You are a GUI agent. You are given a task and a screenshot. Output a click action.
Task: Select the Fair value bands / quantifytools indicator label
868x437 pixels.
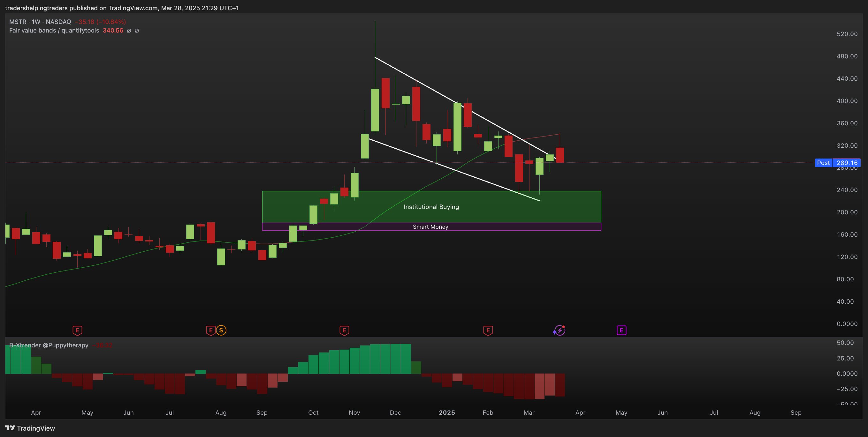(x=54, y=31)
